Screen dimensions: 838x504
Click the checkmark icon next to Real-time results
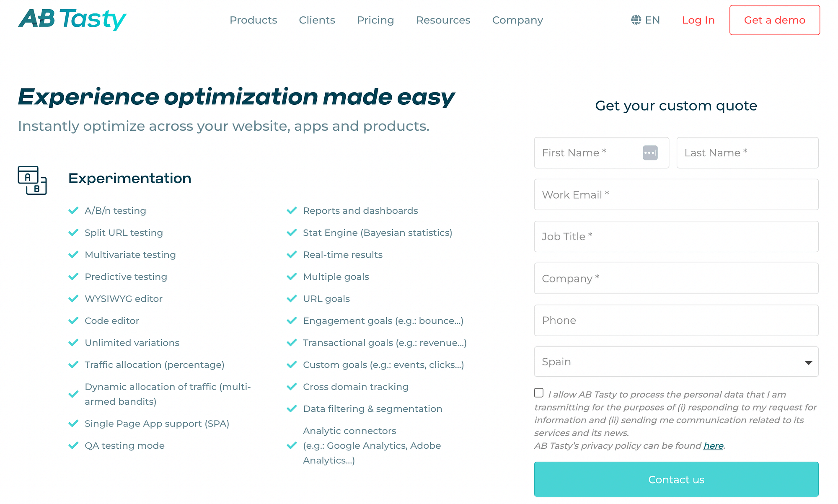(x=292, y=254)
